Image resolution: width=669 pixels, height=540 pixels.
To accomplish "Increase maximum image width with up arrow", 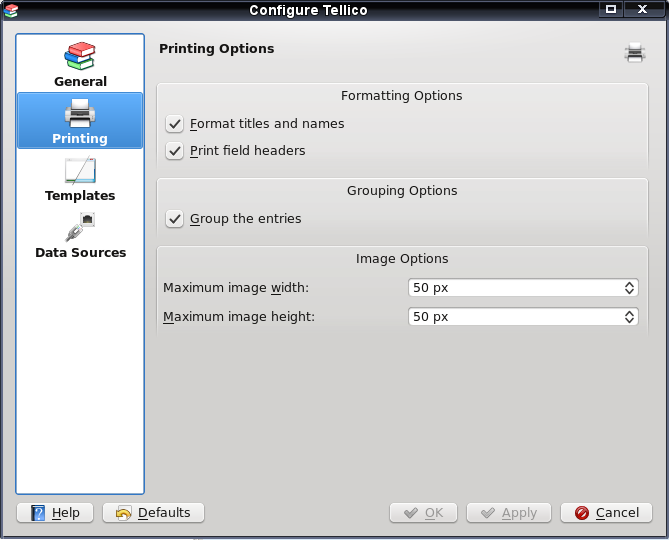I will point(629,284).
